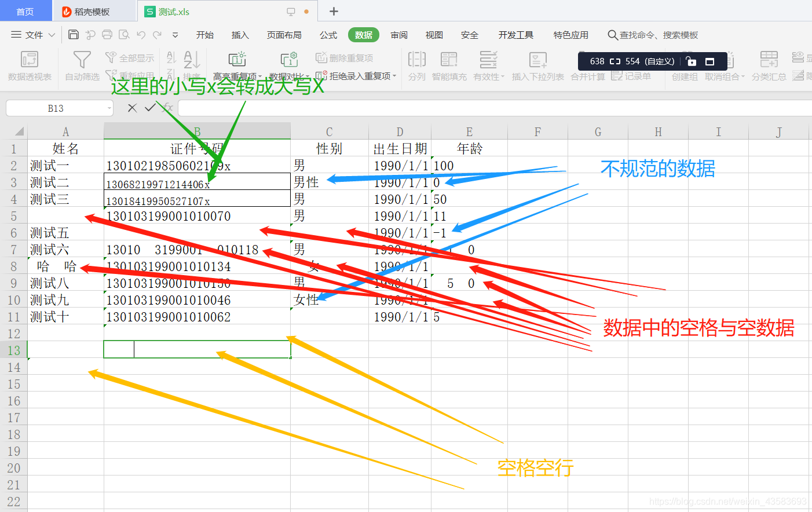Click the 有效性 validation icon
This screenshot has height=512, width=812.
[488, 59]
